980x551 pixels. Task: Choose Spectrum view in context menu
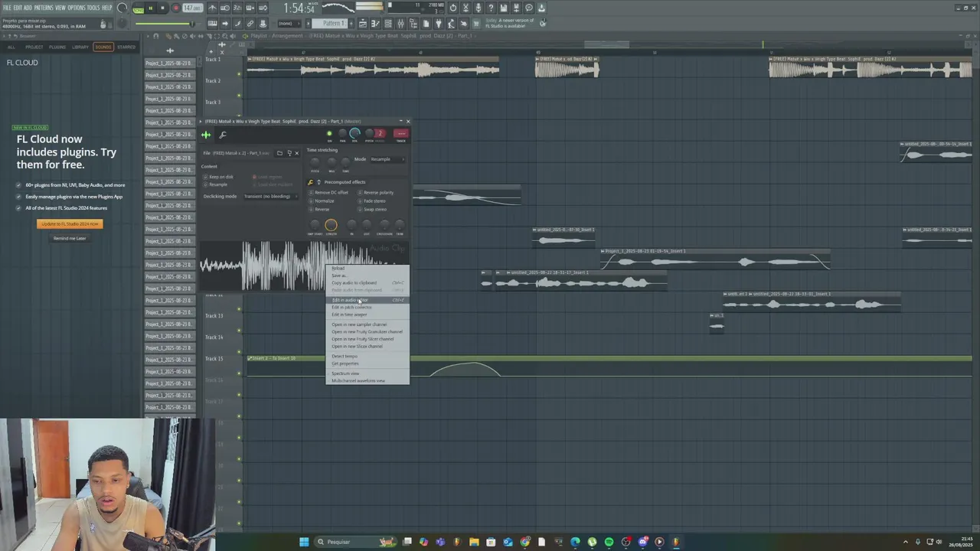coord(367,373)
